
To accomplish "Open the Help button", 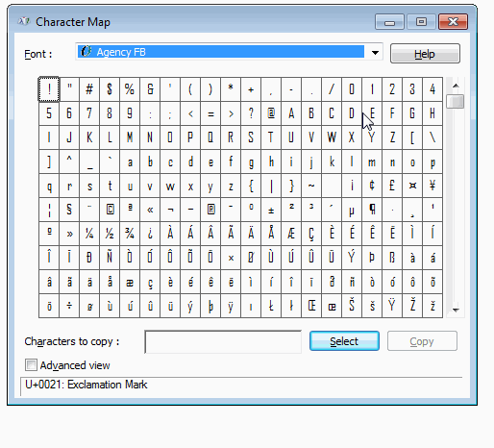I will tap(425, 54).
